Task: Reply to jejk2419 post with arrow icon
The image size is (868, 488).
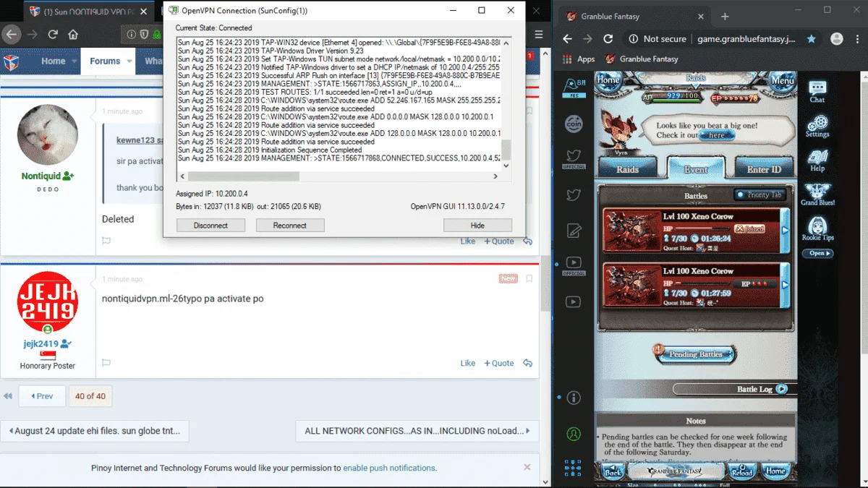Action: 527,363
